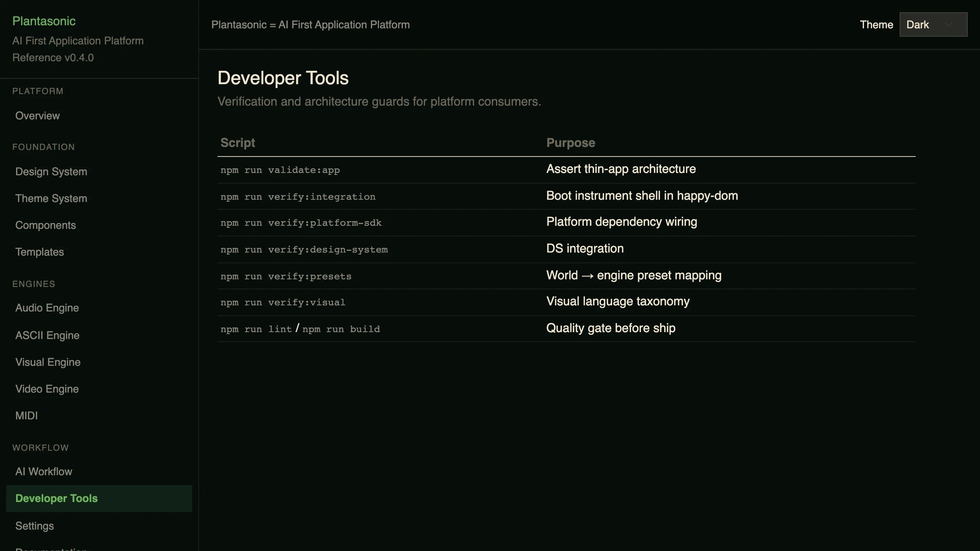Open Components in the sidebar
Viewport: 980px width, 551px height.
[x=99, y=225]
